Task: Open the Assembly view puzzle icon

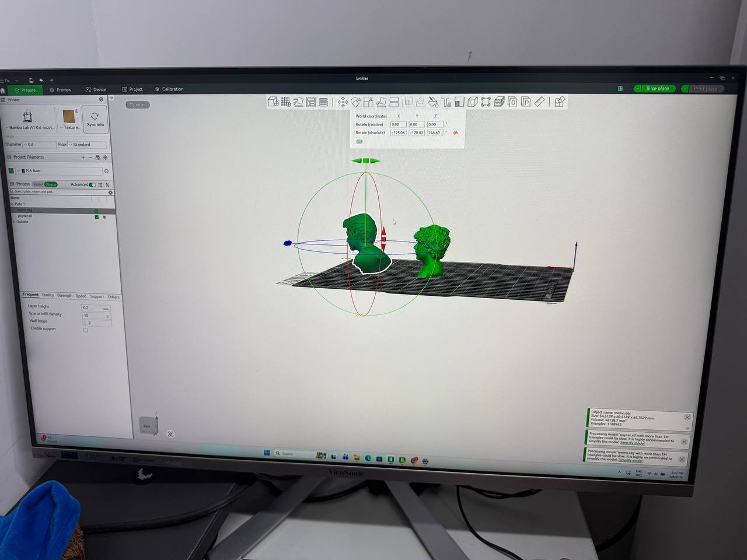Action: [x=560, y=102]
